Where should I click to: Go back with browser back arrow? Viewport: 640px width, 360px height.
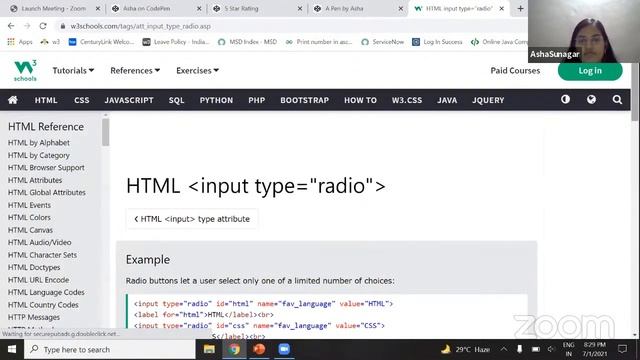pos(11,26)
